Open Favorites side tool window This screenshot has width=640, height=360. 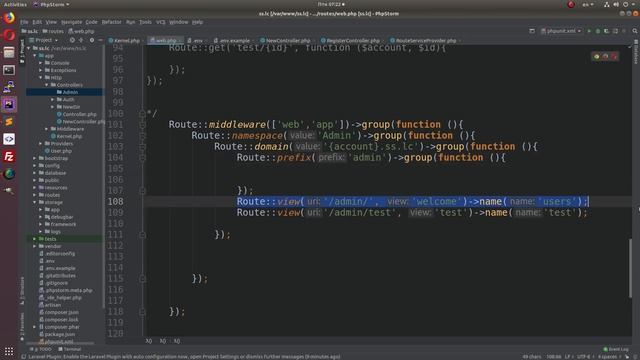[x=22, y=327]
